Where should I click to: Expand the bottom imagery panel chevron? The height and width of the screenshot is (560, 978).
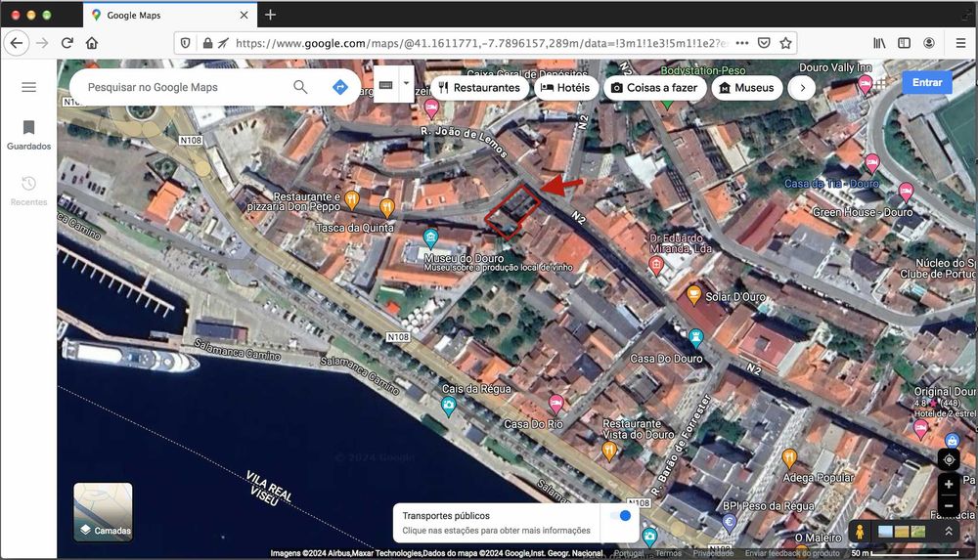948,532
